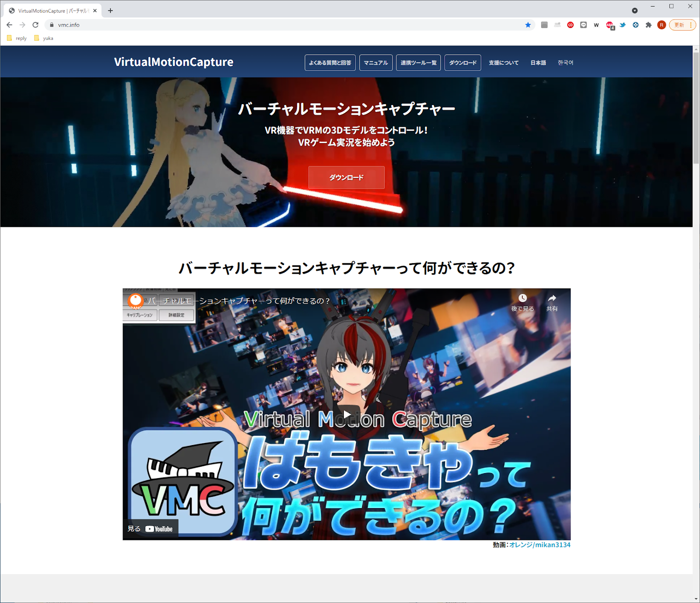Open the blue circular extension icon

636,25
